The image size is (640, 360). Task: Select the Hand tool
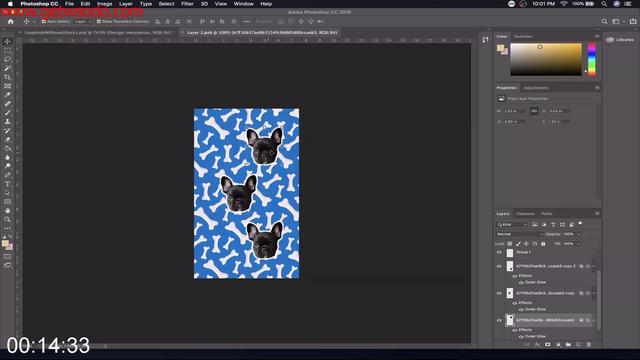pyautogui.click(x=7, y=211)
